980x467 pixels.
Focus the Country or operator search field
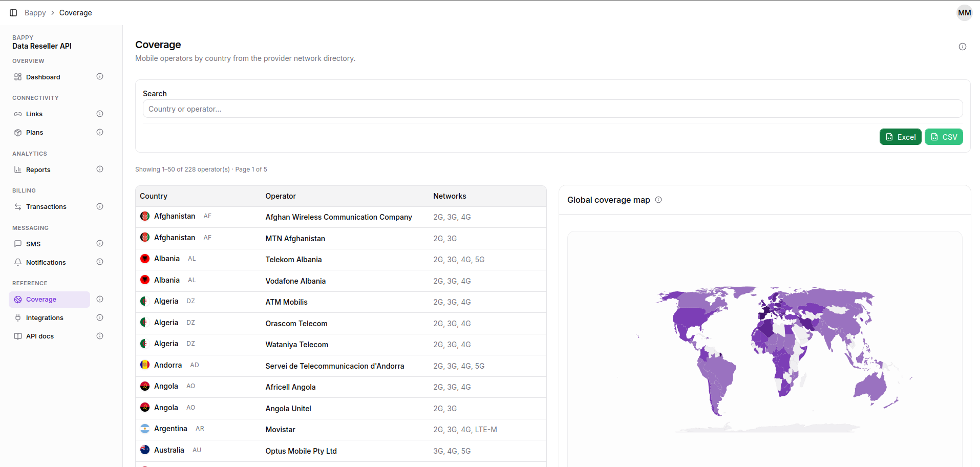(x=552, y=109)
